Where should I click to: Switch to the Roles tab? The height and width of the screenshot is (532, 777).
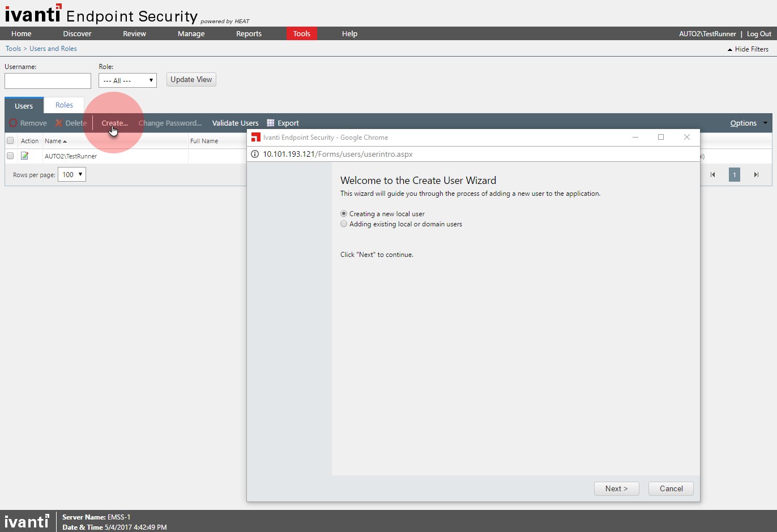(64, 105)
